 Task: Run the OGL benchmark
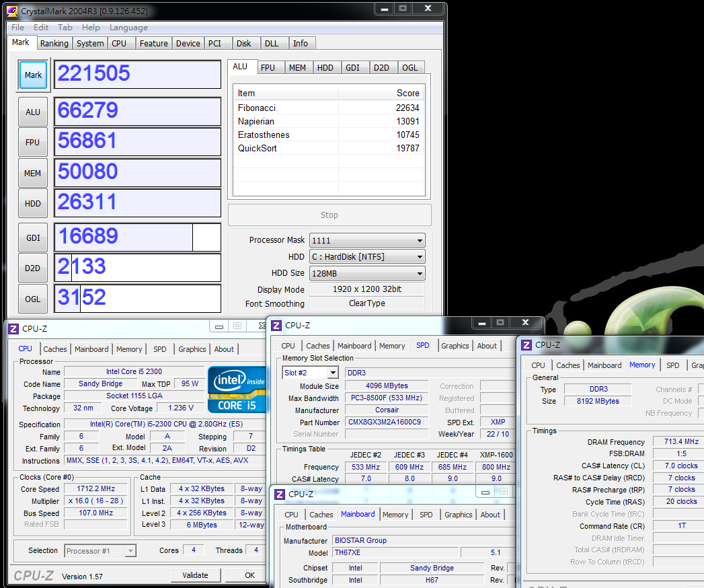click(x=33, y=299)
